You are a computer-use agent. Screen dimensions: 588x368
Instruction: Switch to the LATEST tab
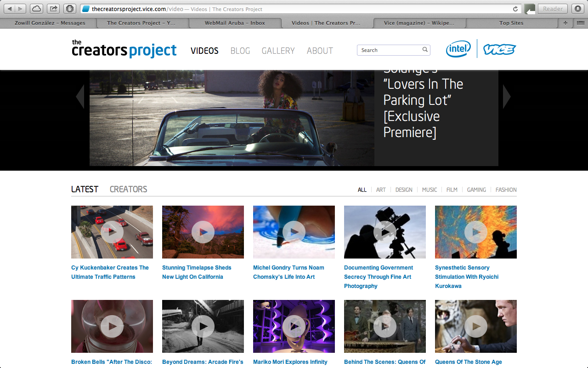[x=85, y=189]
